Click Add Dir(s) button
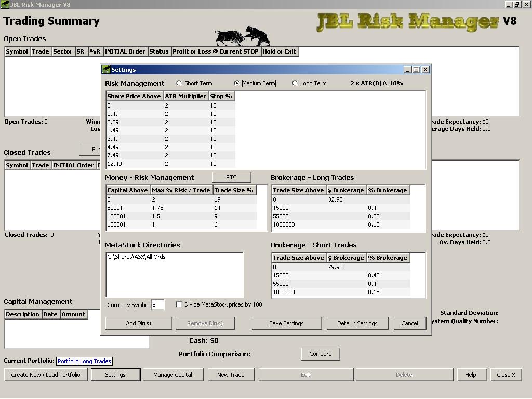Image resolution: width=532 pixels, height=399 pixels. [x=138, y=323]
